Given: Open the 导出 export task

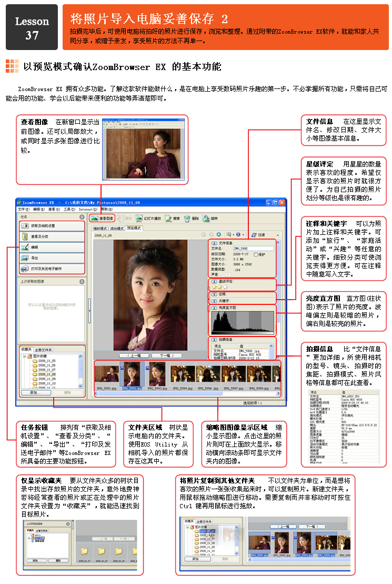Looking at the screenshot, I should [x=52, y=258].
